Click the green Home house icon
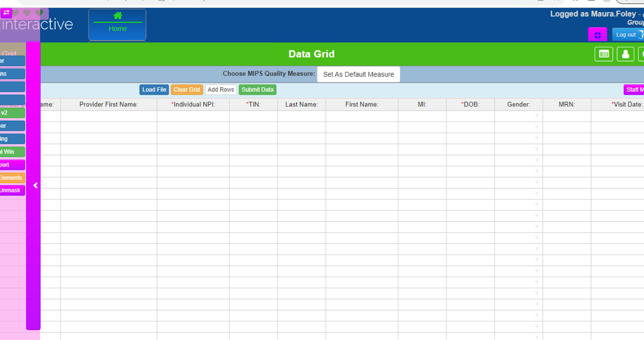644x340 pixels. pyautogui.click(x=118, y=16)
